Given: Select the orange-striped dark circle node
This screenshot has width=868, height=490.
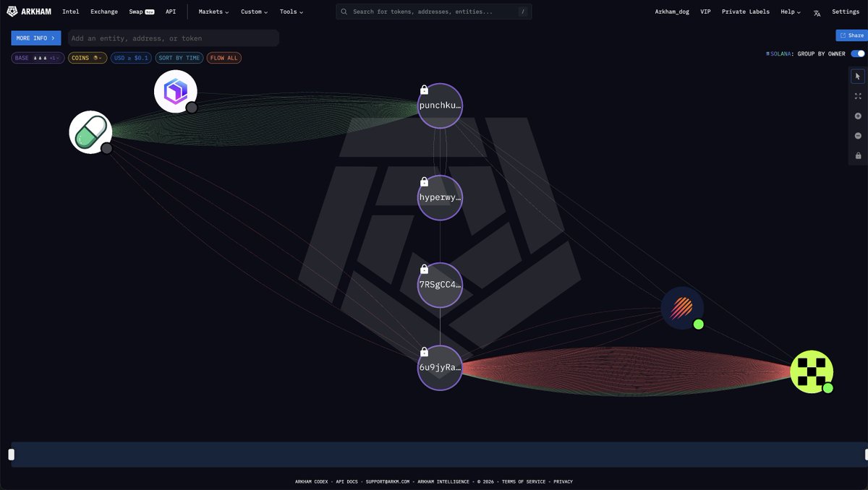Looking at the screenshot, I should point(682,308).
